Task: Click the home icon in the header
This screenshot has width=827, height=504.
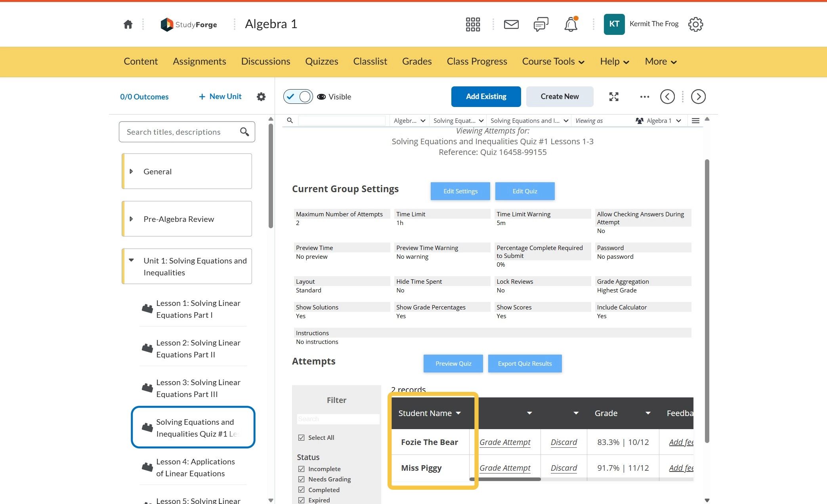Action: (128, 25)
